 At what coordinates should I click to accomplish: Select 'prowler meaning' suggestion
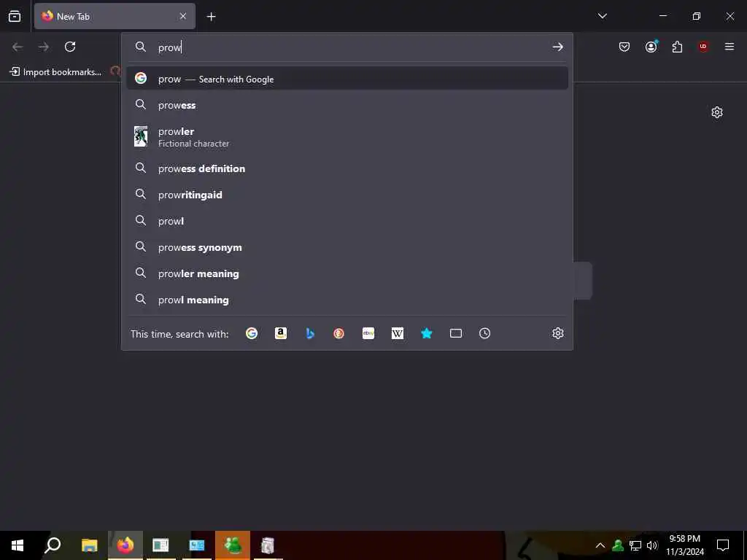tap(347, 273)
